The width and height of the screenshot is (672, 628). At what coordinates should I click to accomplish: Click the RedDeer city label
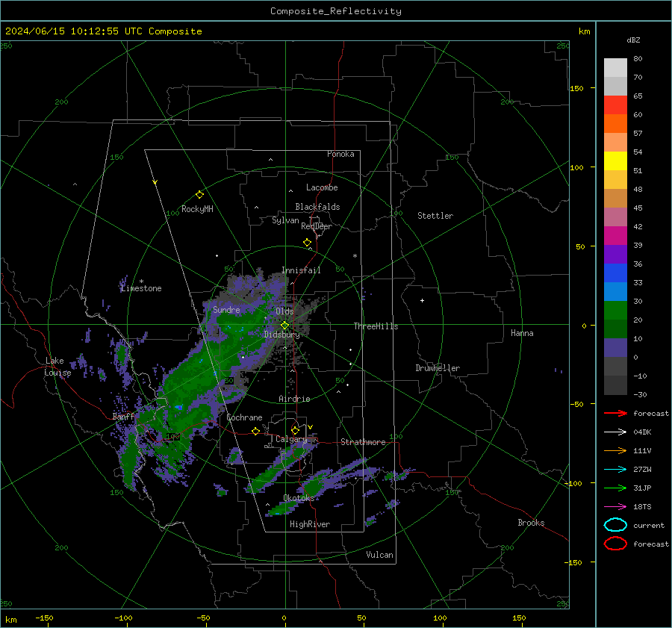coord(317,226)
